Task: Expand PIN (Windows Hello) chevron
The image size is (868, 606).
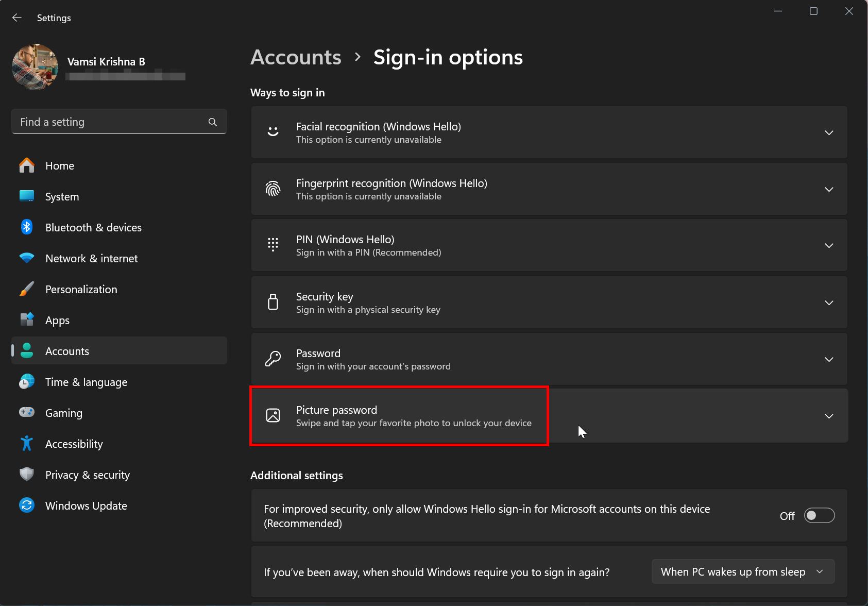Action: [x=829, y=246]
